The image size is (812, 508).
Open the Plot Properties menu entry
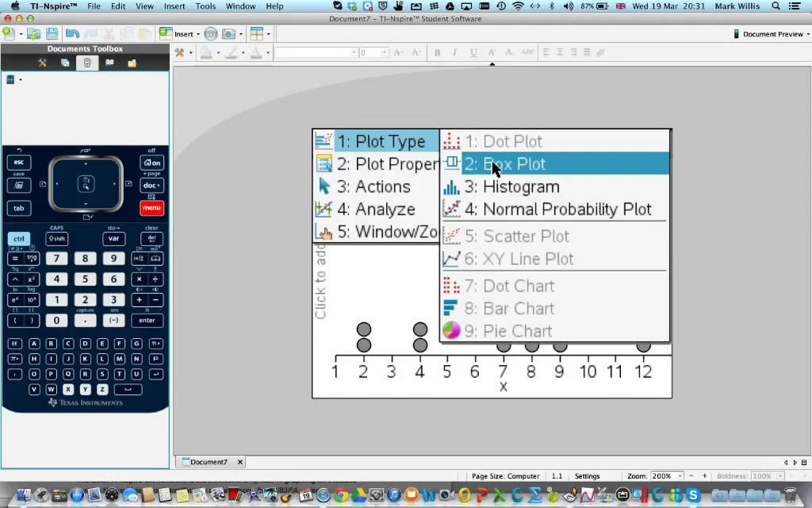click(x=377, y=164)
